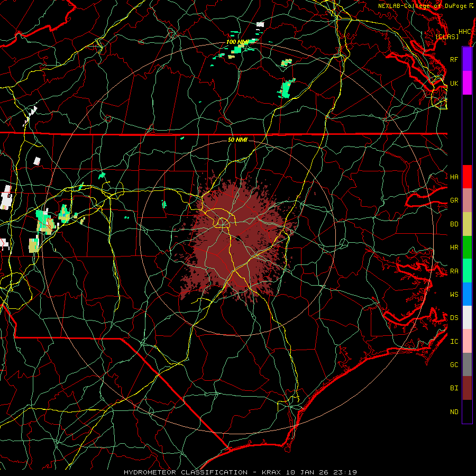Select the light pink IC legend swatch

click(467, 341)
